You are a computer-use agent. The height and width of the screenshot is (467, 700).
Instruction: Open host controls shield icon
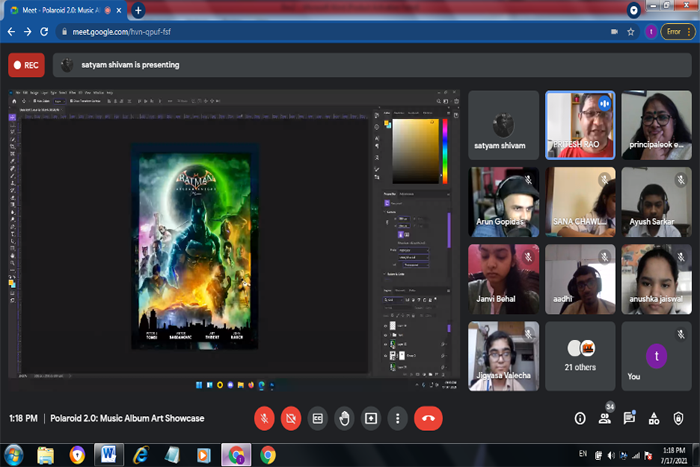(678, 418)
